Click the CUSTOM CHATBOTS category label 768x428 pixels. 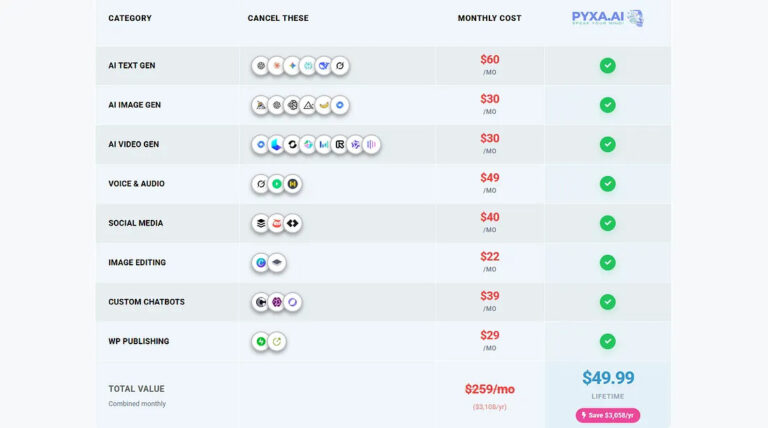click(x=146, y=302)
